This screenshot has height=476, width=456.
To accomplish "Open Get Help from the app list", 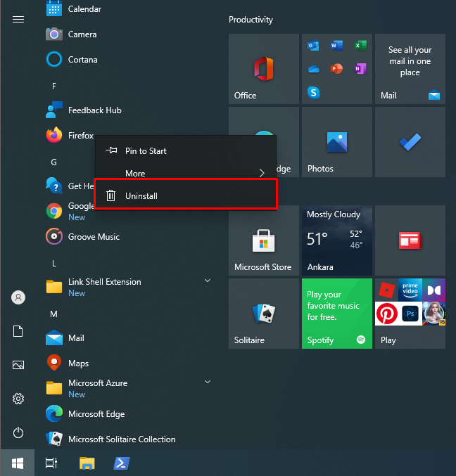I will tap(69, 186).
